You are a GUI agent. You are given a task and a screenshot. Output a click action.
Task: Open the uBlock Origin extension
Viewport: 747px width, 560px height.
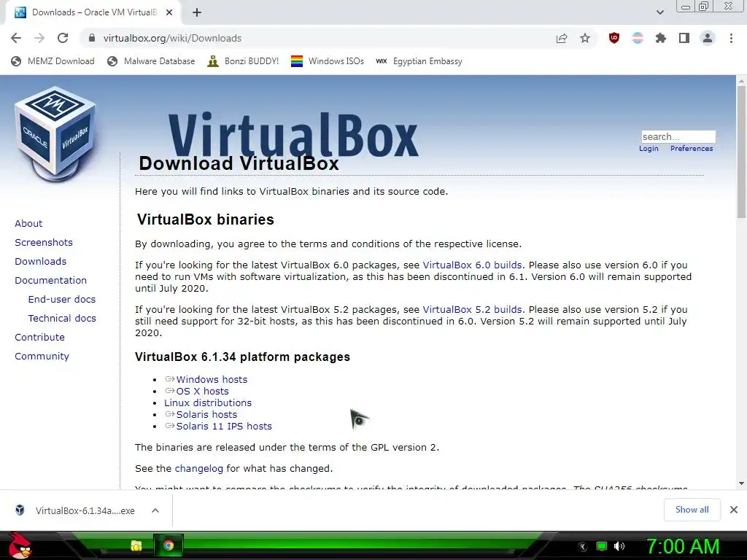tap(614, 38)
